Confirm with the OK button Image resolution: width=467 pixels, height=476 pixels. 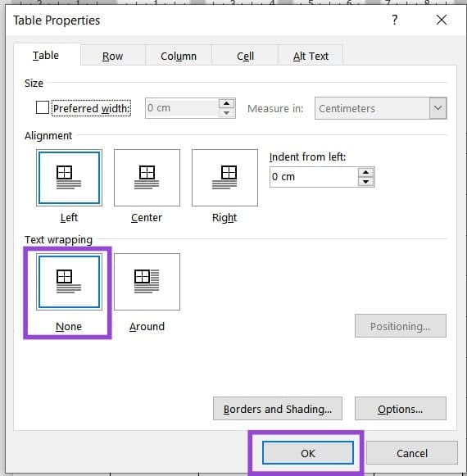click(x=308, y=453)
